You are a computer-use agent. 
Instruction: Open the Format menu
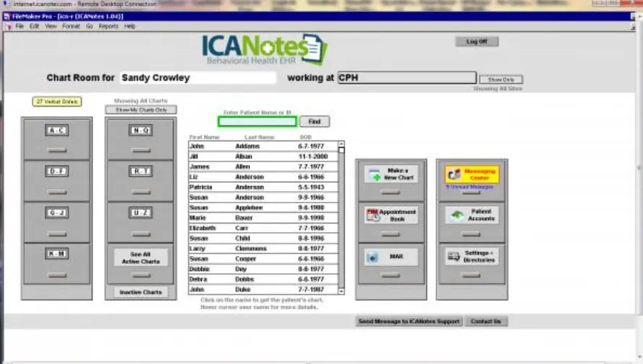(x=71, y=26)
